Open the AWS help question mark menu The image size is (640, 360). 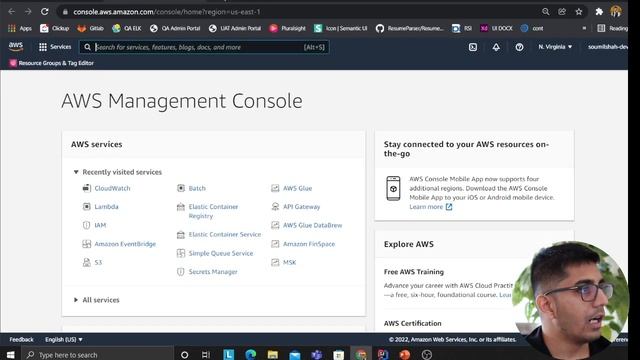click(519, 47)
